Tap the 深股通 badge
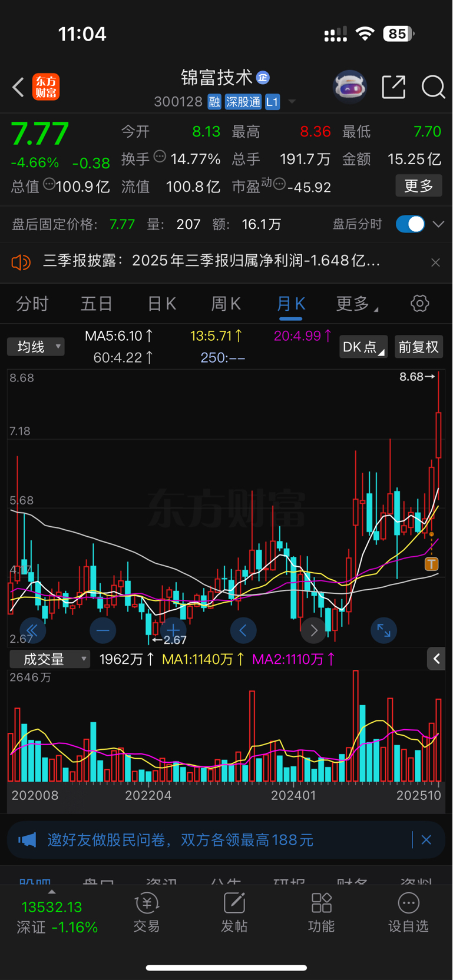Image resolution: width=453 pixels, height=980 pixels. pos(243,102)
